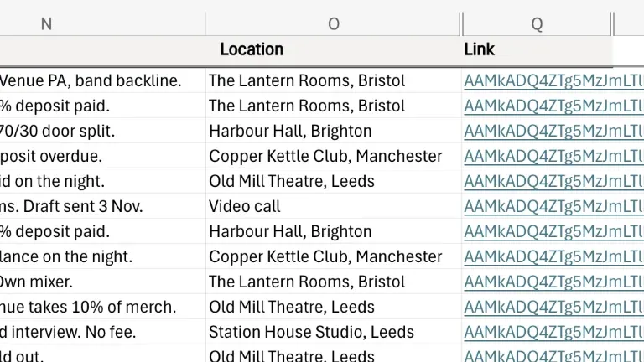Screen dimensions: 644x362
Task: Open link in posit overdue row
Action: [x=553, y=156]
